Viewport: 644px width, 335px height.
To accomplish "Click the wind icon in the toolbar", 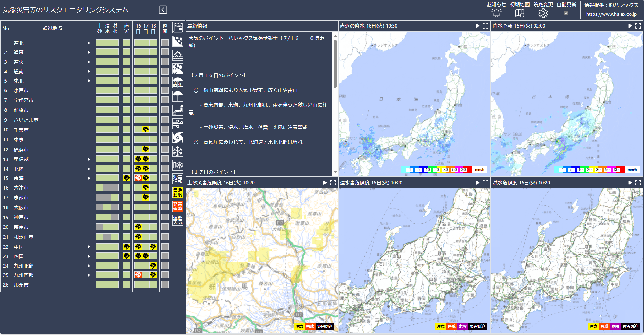I will click(x=177, y=124).
